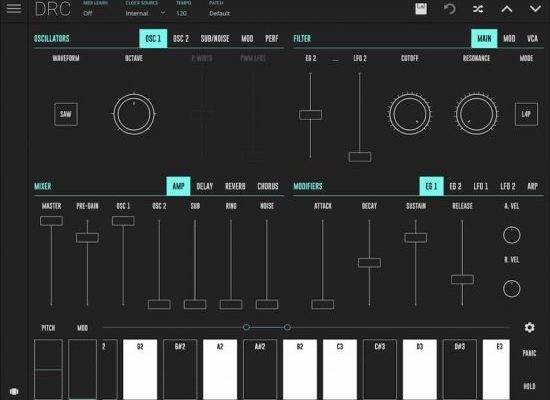Screen dimensions: 550x400
Task: Click the SUSTAIN slider handle
Action: 416,238
